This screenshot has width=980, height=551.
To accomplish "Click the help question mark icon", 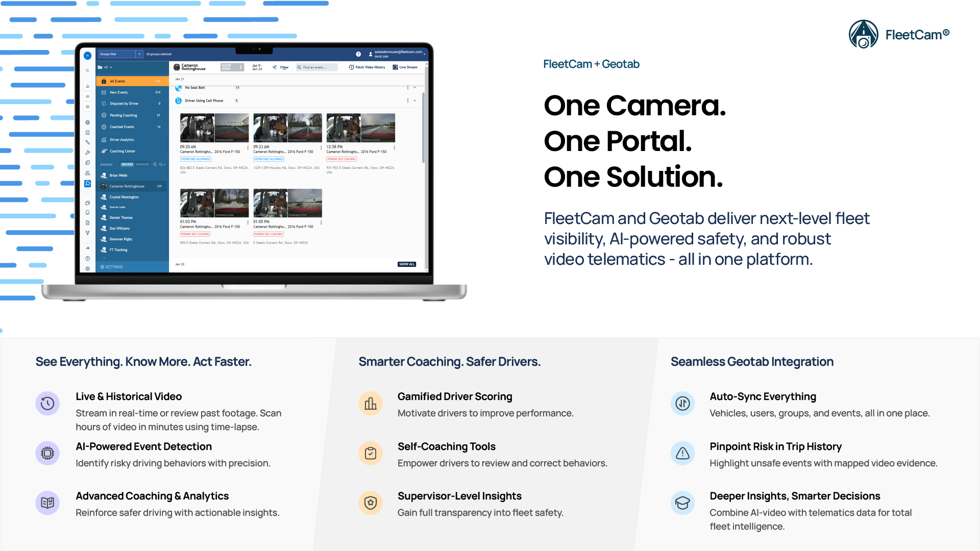I will click(358, 54).
